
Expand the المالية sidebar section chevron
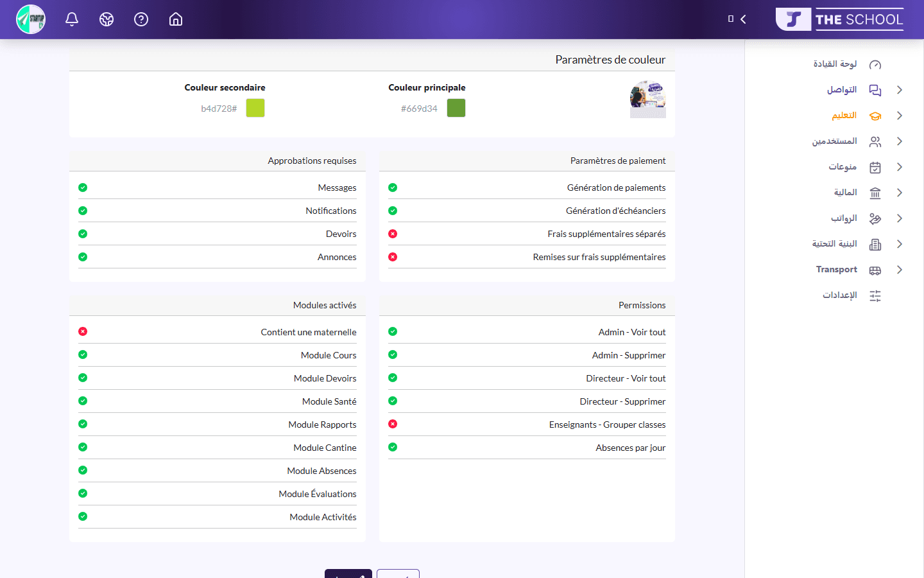point(900,193)
